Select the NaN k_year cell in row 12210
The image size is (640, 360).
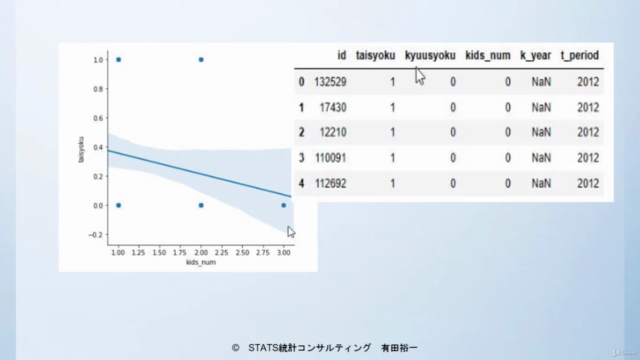coord(541,132)
